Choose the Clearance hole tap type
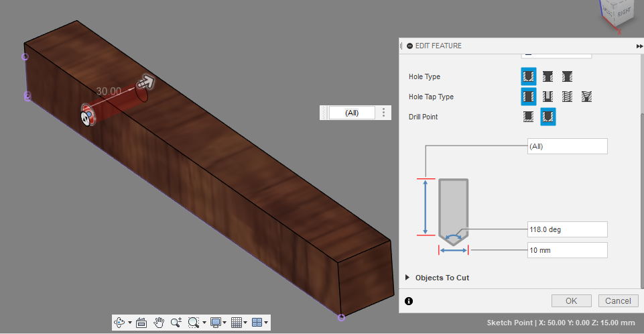The image size is (644, 334). click(x=548, y=97)
